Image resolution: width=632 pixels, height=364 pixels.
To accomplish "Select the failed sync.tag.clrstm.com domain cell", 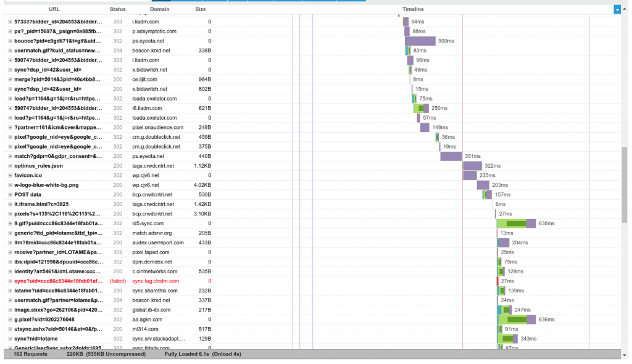I will (x=156, y=281).
